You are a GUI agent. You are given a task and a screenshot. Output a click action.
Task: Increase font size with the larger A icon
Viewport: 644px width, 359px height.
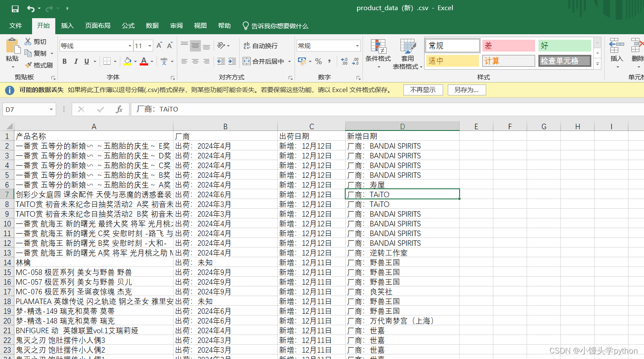(x=159, y=46)
